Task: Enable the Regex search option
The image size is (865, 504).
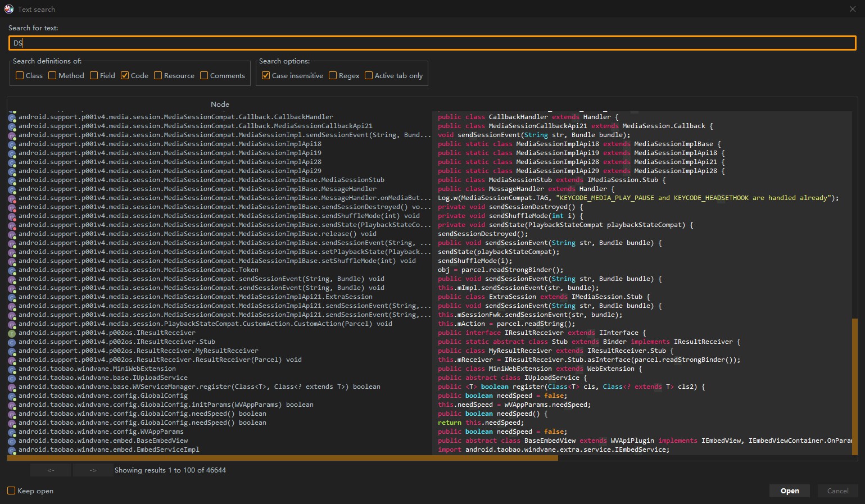Action: pyautogui.click(x=333, y=75)
